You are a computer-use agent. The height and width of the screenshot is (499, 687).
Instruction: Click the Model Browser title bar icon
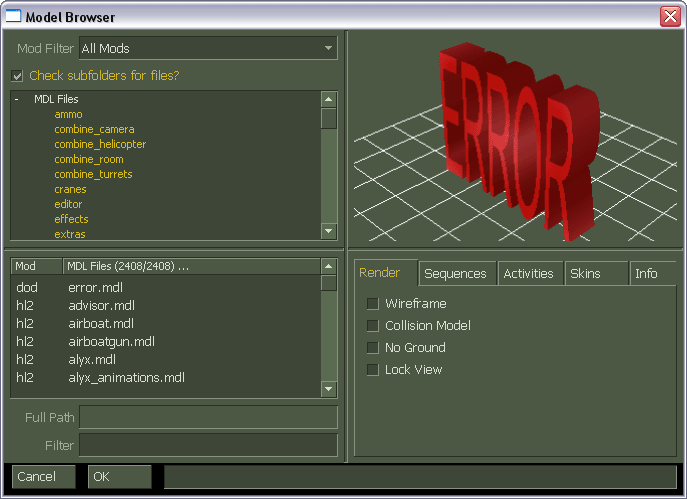coord(13,17)
